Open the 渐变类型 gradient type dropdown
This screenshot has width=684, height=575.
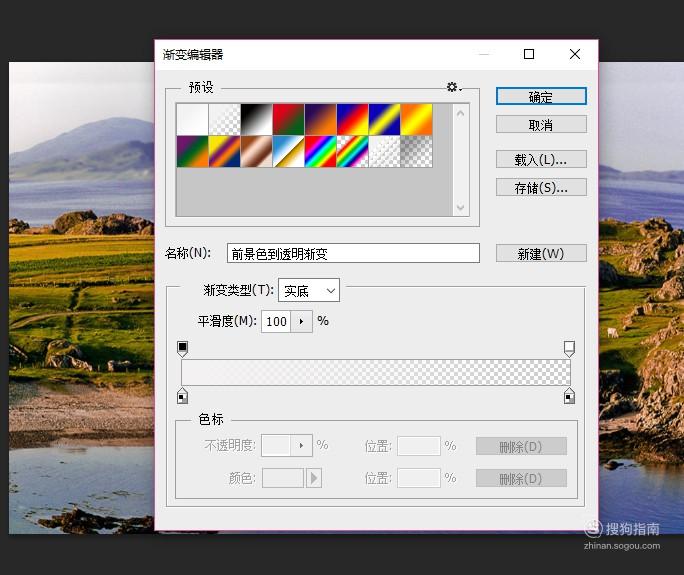point(309,291)
